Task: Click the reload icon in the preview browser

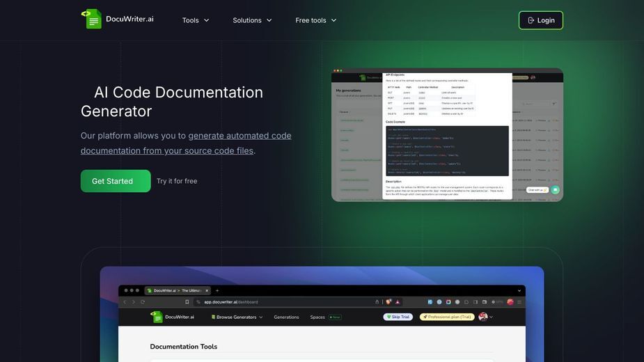Action: tap(143, 302)
